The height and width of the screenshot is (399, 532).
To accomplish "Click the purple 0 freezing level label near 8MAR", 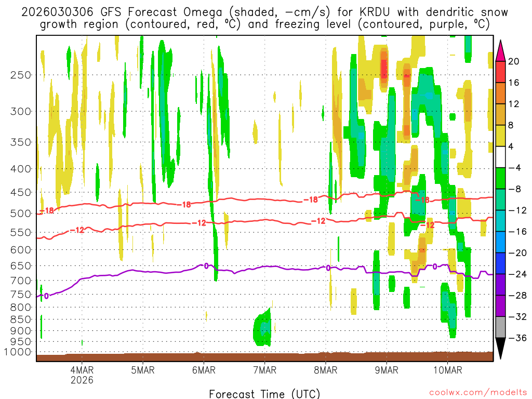I will click(x=328, y=268).
